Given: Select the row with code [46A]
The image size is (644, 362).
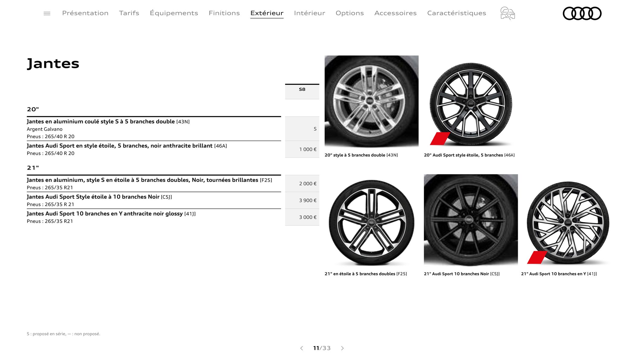Looking at the screenshot, I should click(154, 149).
